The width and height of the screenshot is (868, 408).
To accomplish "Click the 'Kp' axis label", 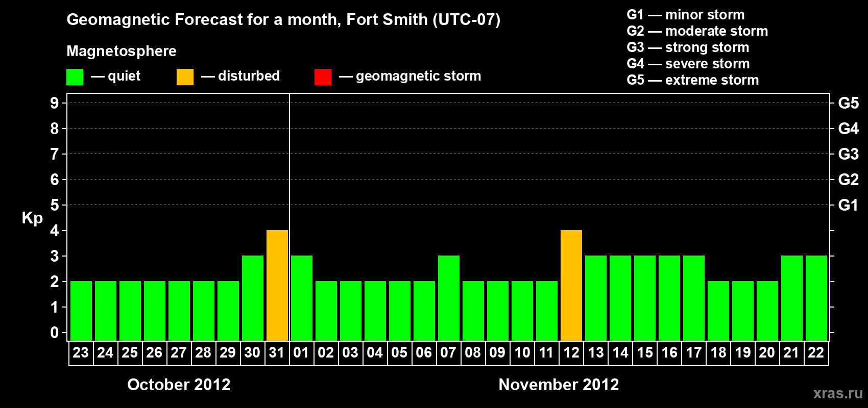I will tap(32, 218).
